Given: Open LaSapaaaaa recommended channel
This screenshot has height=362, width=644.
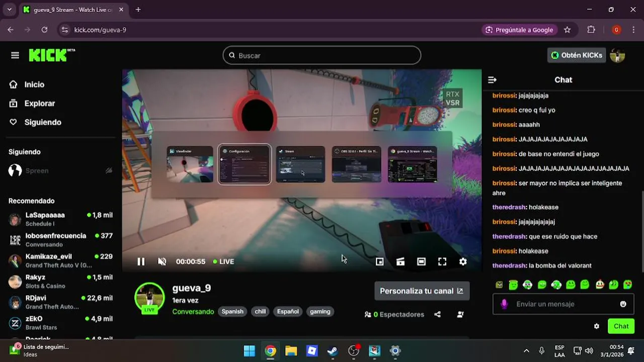Looking at the screenshot, I should tap(60, 219).
